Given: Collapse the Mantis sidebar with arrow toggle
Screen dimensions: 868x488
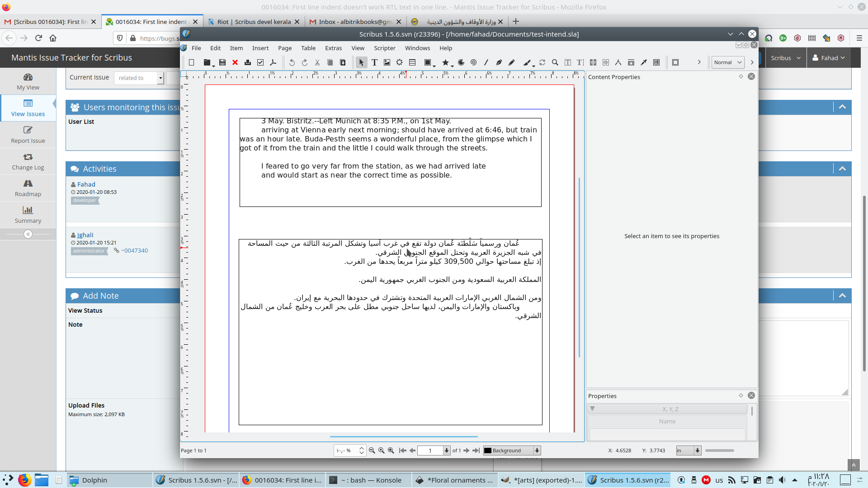Looking at the screenshot, I should point(28,234).
